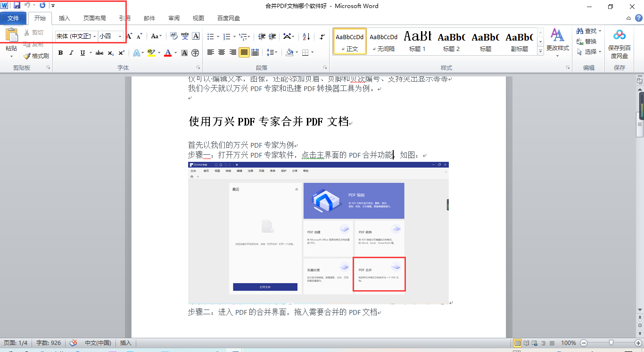This screenshot has width=644, height=352.
Task: Click the 替换 Replace button
Action: (x=586, y=42)
